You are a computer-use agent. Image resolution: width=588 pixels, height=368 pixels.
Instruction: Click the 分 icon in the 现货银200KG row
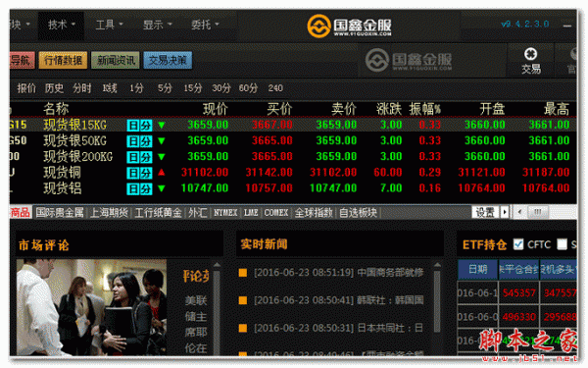click(x=146, y=157)
